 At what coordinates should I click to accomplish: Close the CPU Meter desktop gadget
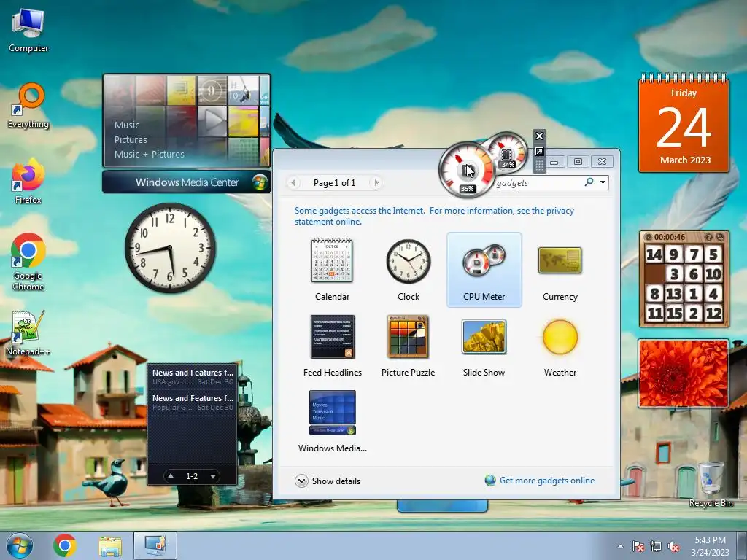(x=539, y=136)
